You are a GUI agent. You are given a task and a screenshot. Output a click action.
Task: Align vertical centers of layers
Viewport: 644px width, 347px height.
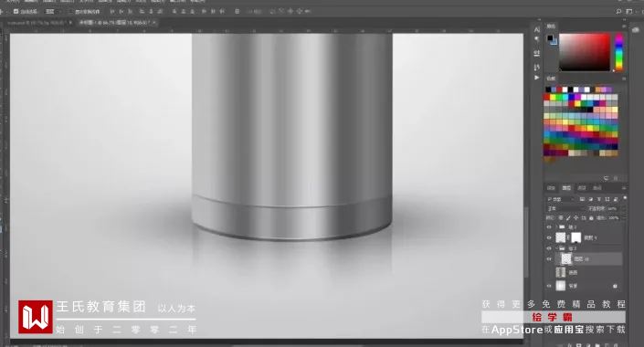click(x=121, y=12)
